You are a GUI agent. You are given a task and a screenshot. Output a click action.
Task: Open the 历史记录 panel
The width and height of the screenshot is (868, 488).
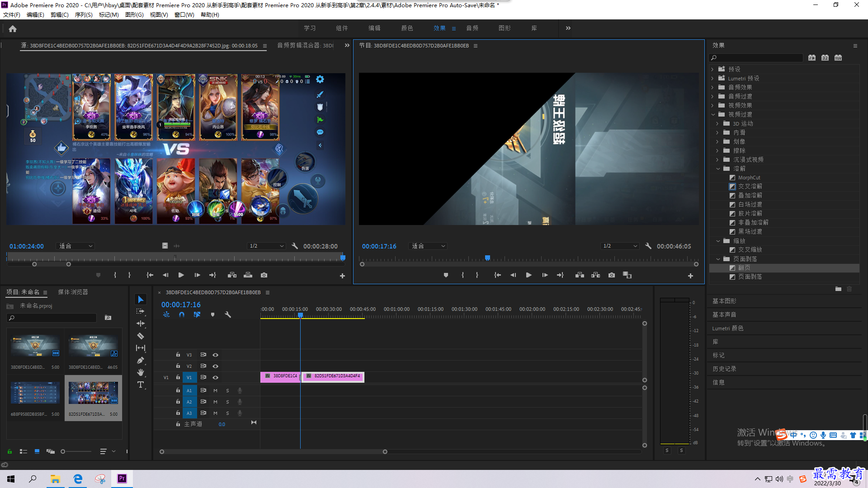724,369
